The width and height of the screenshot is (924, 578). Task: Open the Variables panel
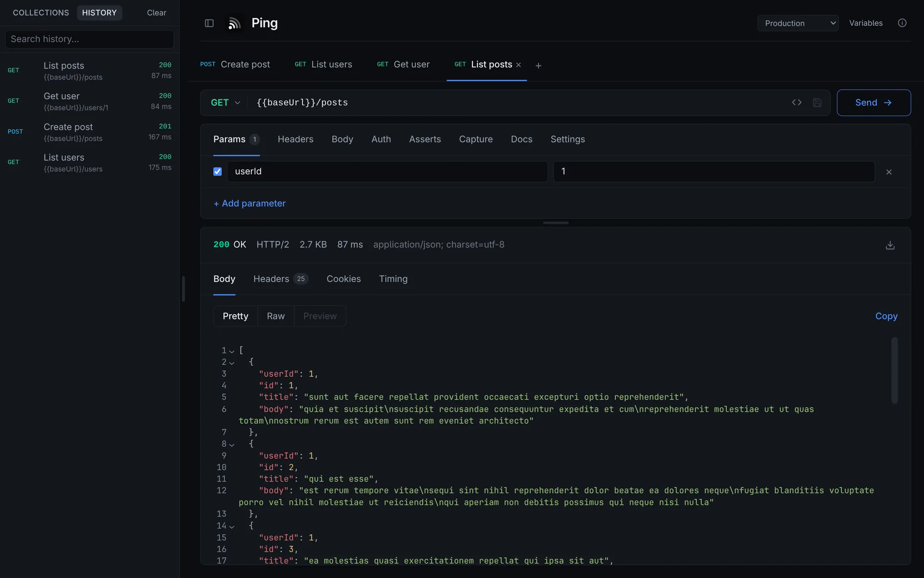coord(866,23)
